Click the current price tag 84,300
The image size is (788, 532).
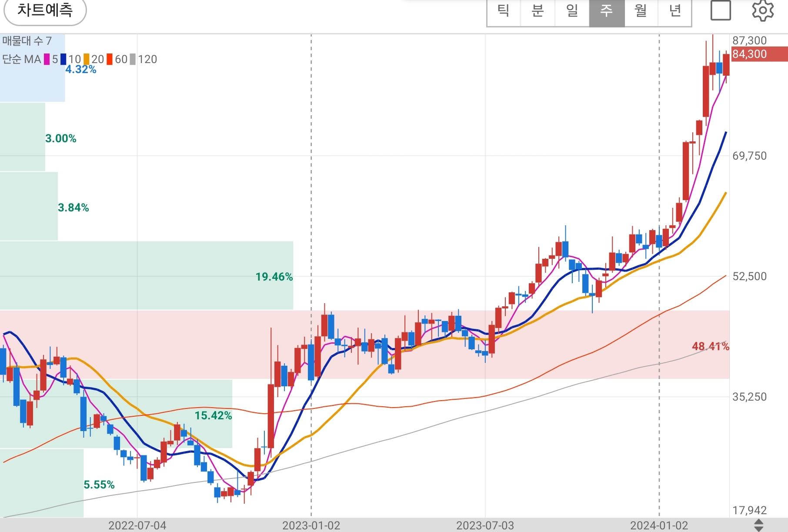759,54
